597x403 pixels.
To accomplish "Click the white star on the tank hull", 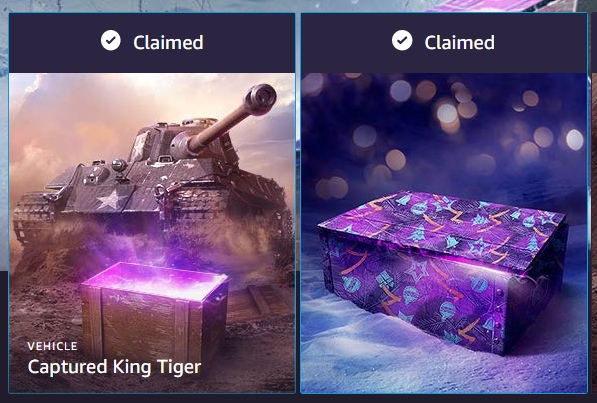I will coord(111,200).
